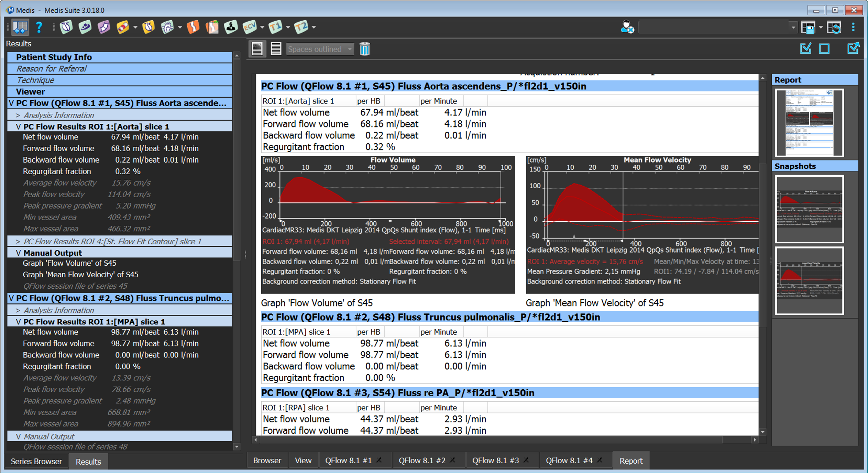Switch to the QFlow 8.1 #2 tab
The image size is (868, 473).
click(422, 461)
